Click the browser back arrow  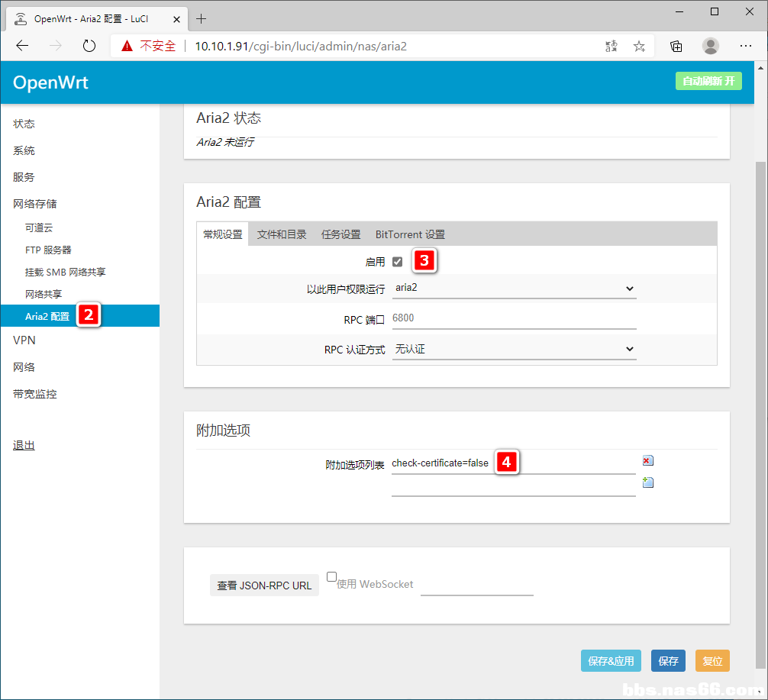[x=23, y=46]
